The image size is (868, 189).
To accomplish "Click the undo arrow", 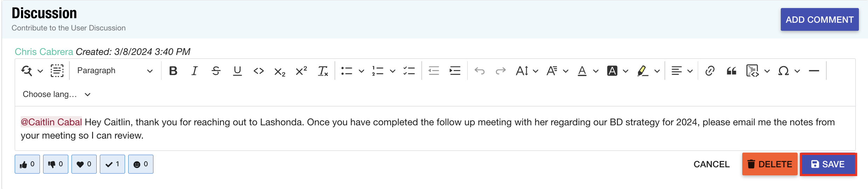I will [480, 71].
